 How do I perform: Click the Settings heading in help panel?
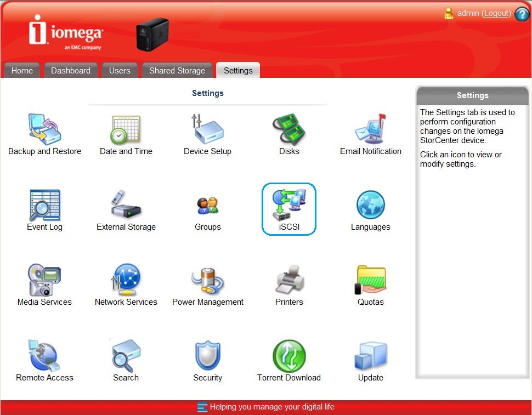tap(472, 95)
